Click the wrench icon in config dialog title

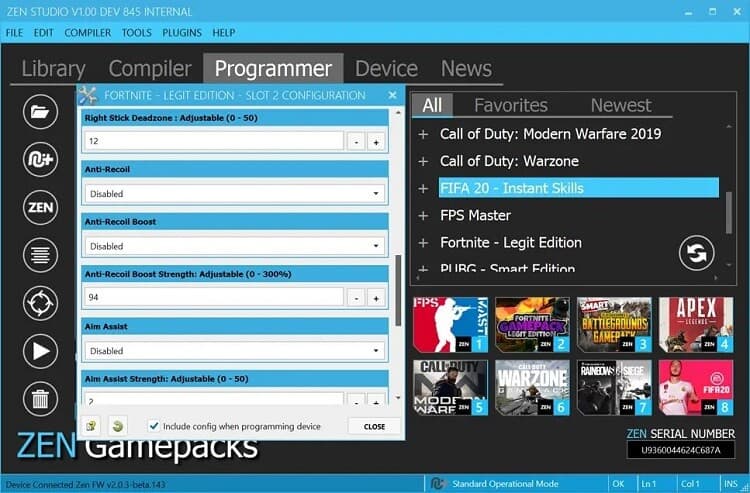coord(88,95)
